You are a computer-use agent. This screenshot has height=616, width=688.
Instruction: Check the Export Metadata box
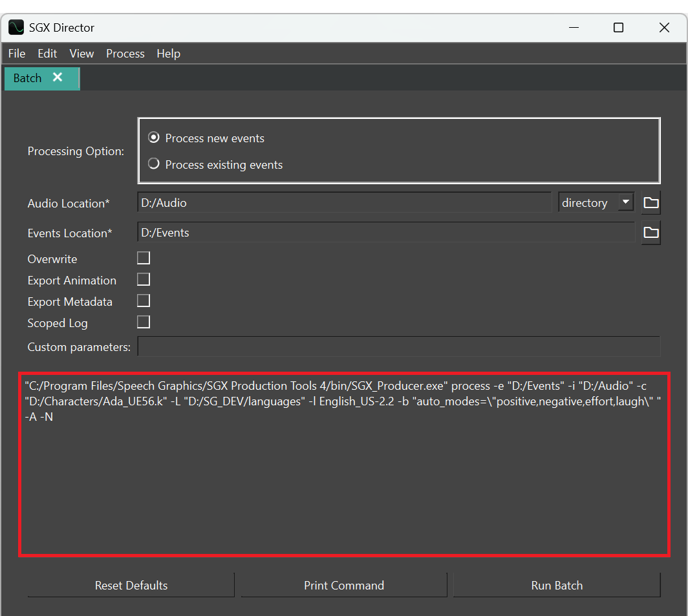tap(144, 301)
